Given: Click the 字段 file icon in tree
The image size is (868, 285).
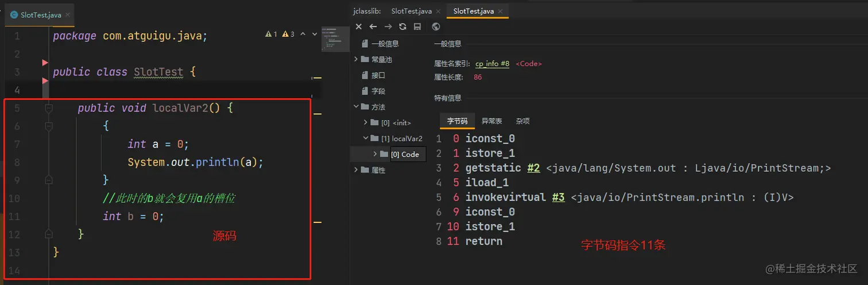Looking at the screenshot, I should pyautogui.click(x=365, y=91).
